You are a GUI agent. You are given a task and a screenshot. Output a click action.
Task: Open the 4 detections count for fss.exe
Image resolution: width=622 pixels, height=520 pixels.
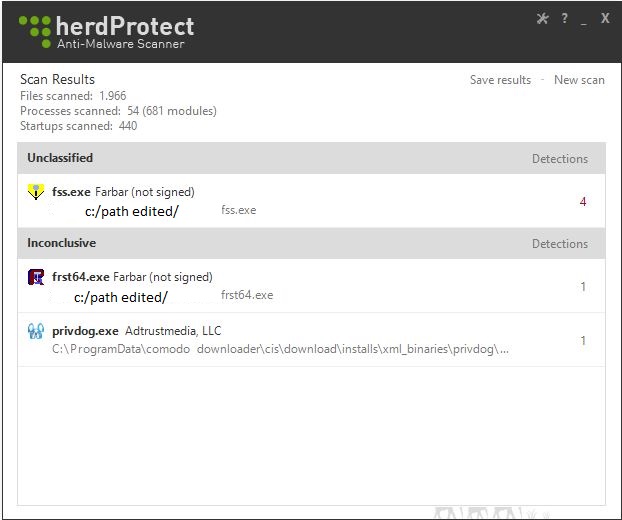pos(583,202)
